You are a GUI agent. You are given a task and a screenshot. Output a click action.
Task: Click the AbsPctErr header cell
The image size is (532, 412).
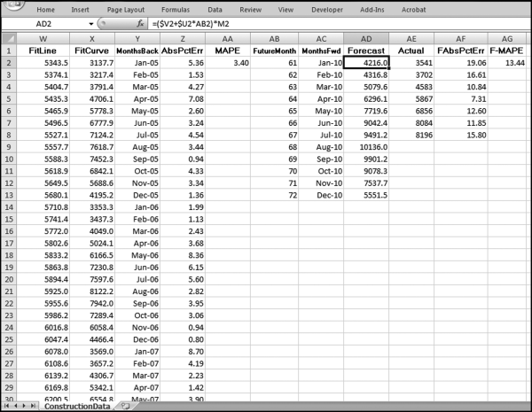click(183, 51)
